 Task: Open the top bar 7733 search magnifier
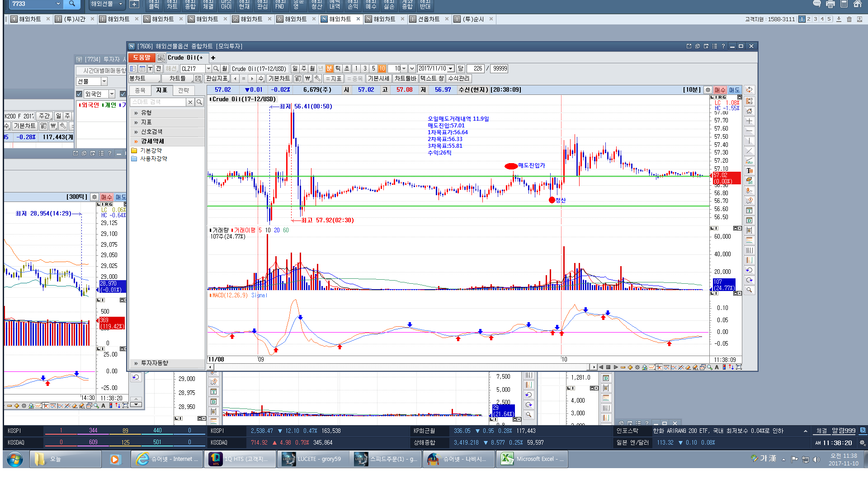(x=72, y=4)
